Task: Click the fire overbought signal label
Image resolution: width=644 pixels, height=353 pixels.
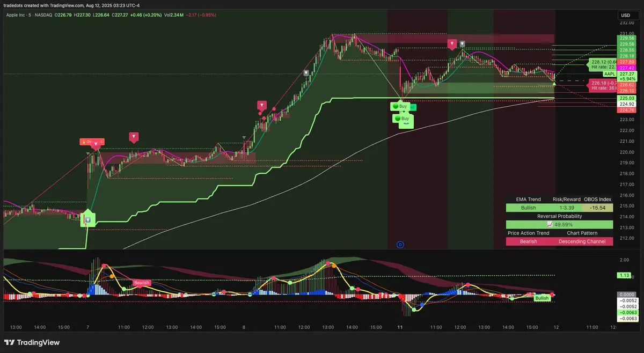Action: pyautogui.click(x=91, y=142)
